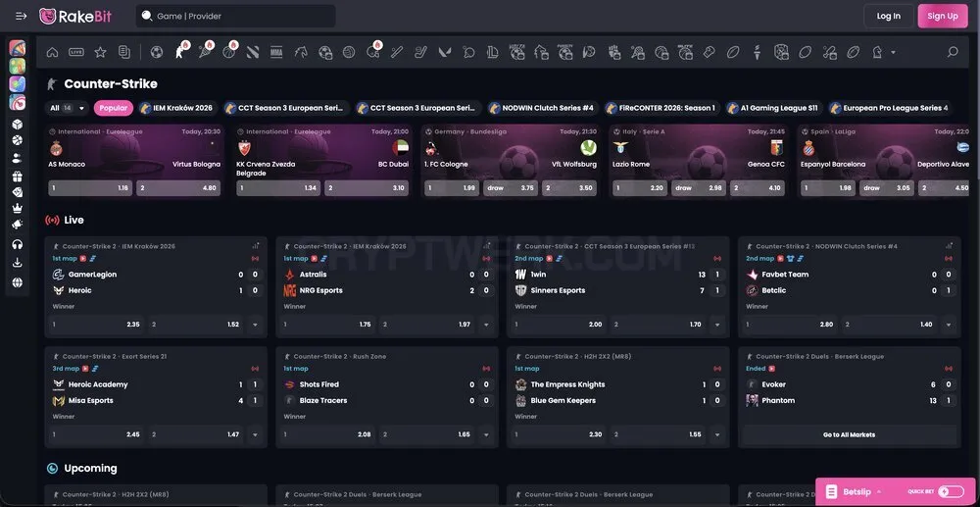This screenshot has width=980, height=507.
Task: Open first colorful game thumbnail in sidebar
Action: pyautogui.click(x=18, y=48)
